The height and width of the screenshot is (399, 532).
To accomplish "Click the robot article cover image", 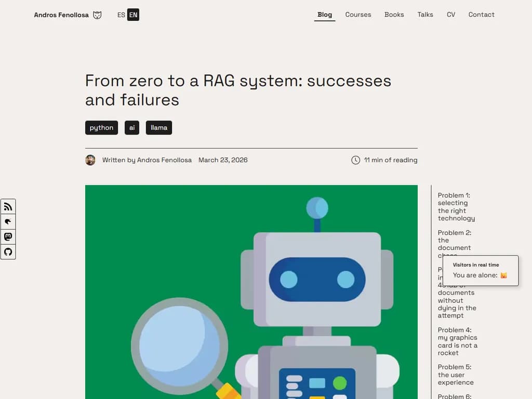I will pyautogui.click(x=251, y=291).
